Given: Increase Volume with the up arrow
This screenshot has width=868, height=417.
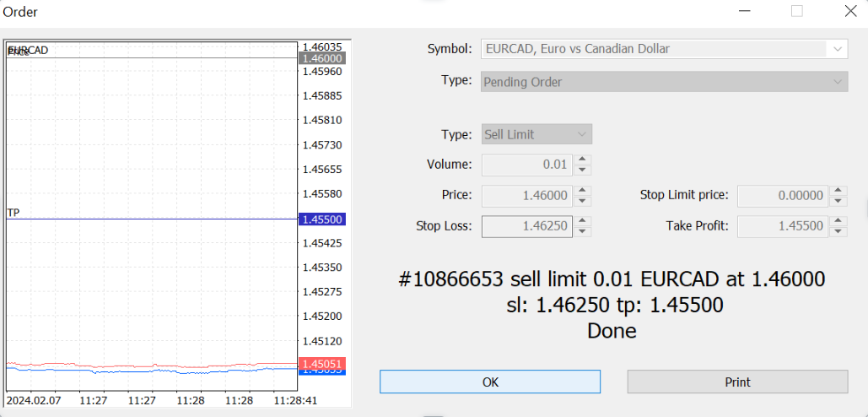Looking at the screenshot, I should 582,160.
